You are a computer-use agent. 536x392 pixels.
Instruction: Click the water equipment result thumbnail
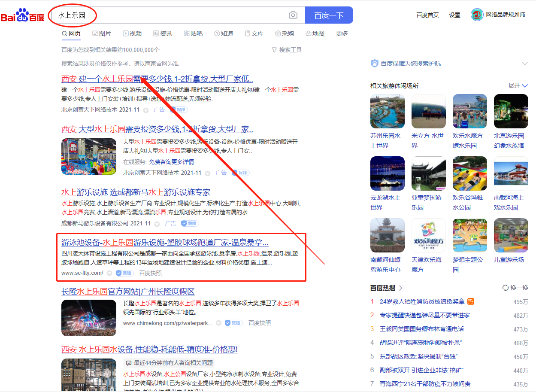point(89,375)
